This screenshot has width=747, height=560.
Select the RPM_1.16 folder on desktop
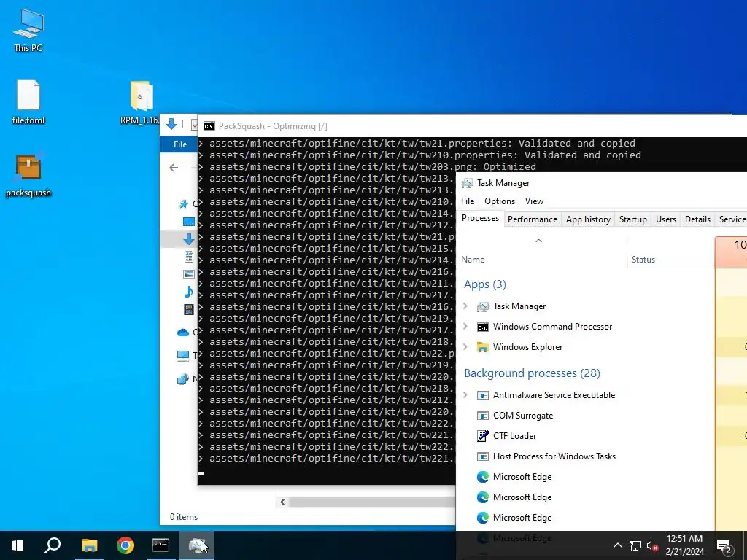pos(141,102)
